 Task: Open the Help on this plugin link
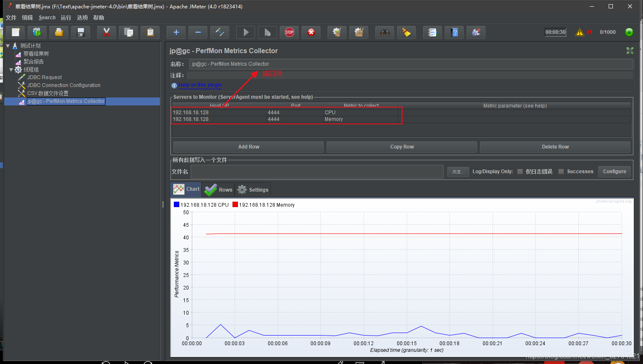[x=200, y=85]
